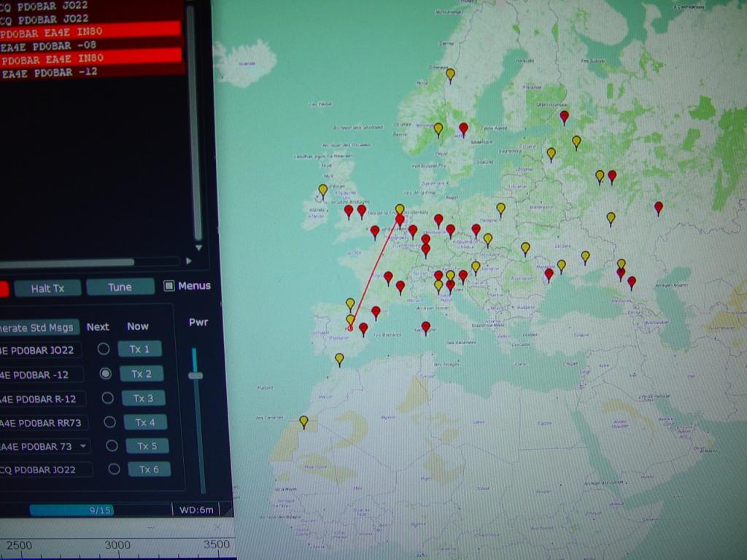Click the Tx 3 message field ending in R-12
This screenshot has width=747, height=560.
[x=42, y=399]
